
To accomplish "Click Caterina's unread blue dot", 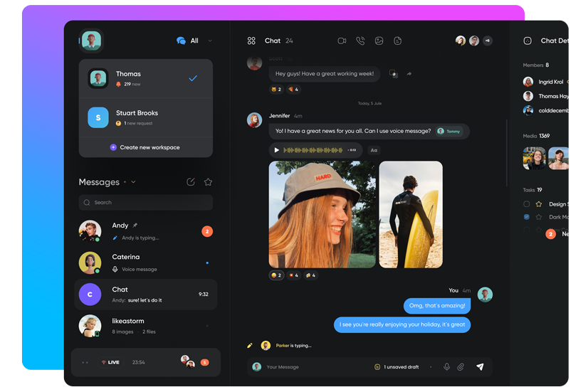I will coord(207,263).
